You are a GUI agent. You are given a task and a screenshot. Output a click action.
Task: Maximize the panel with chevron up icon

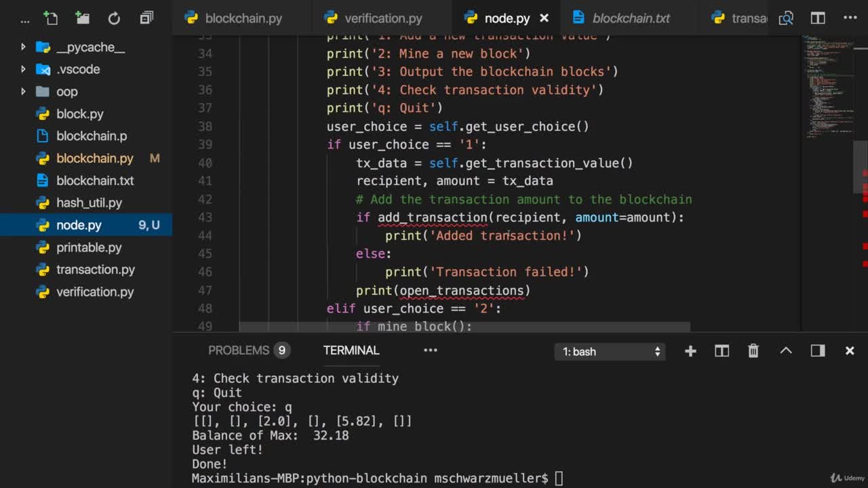pyautogui.click(x=786, y=350)
